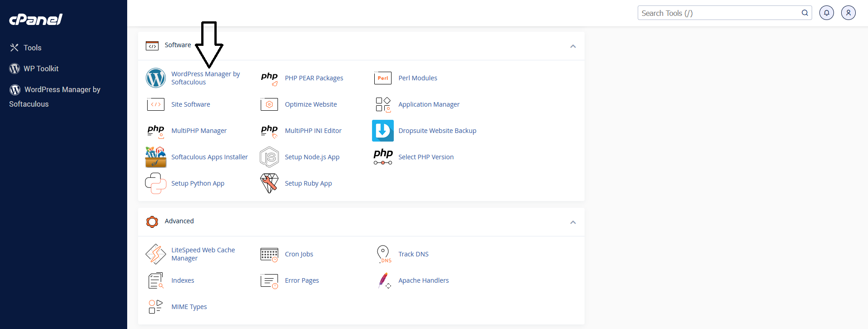Click the Softaculous Apps Installer icon

click(x=156, y=157)
